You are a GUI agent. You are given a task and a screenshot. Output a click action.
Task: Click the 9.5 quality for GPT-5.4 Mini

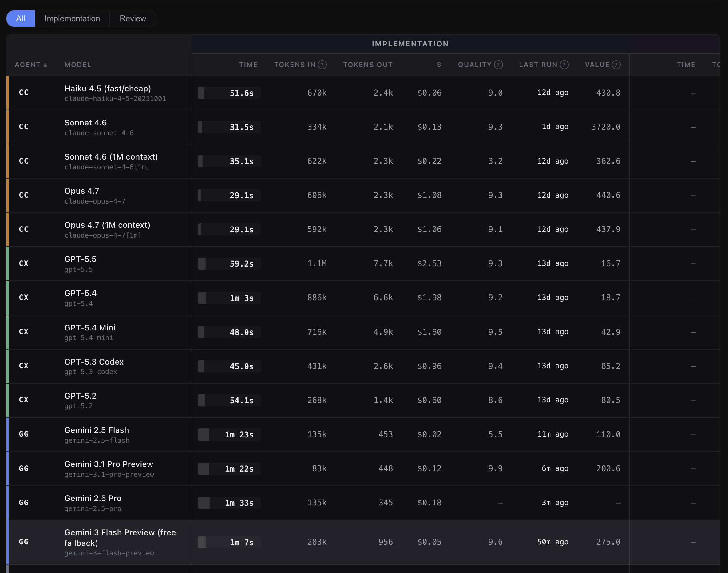click(x=495, y=332)
